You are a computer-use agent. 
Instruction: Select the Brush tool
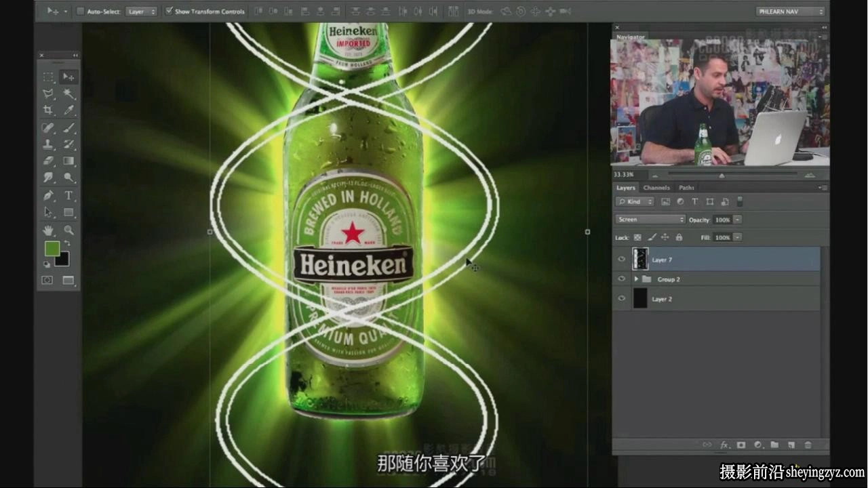(68, 127)
